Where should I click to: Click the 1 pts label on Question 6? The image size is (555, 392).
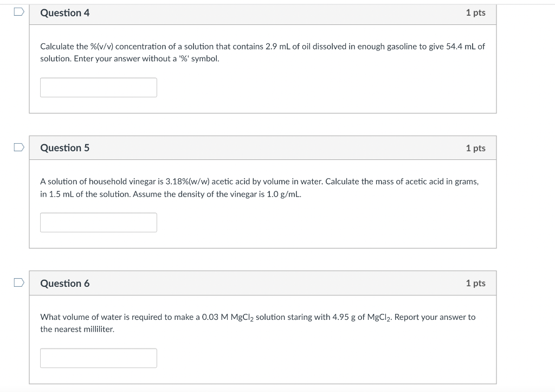[x=475, y=283]
